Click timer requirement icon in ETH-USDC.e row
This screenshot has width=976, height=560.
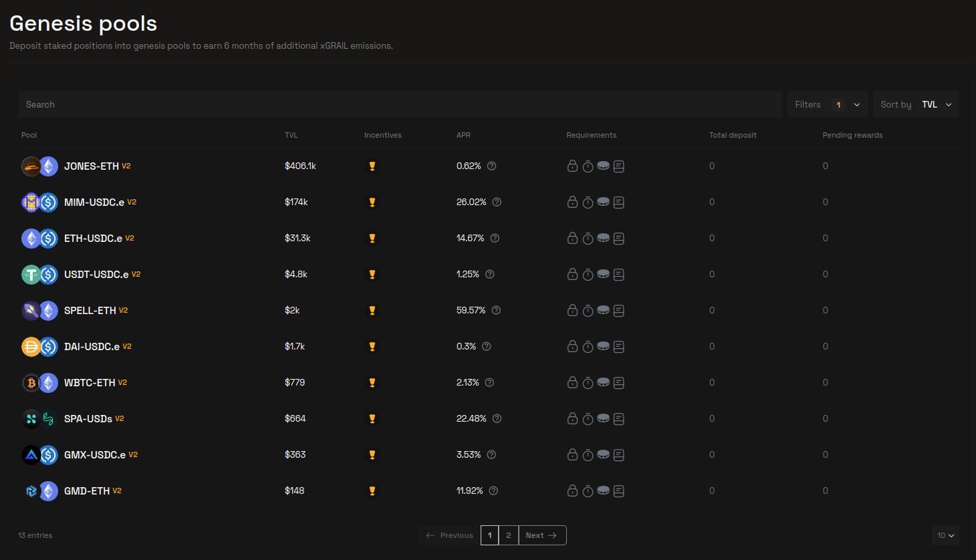[x=588, y=238]
